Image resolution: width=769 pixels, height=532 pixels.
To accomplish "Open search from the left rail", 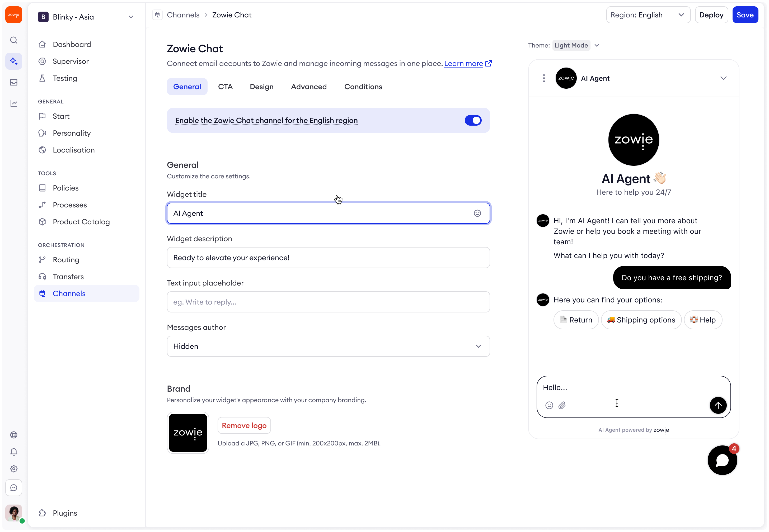I will 14,40.
